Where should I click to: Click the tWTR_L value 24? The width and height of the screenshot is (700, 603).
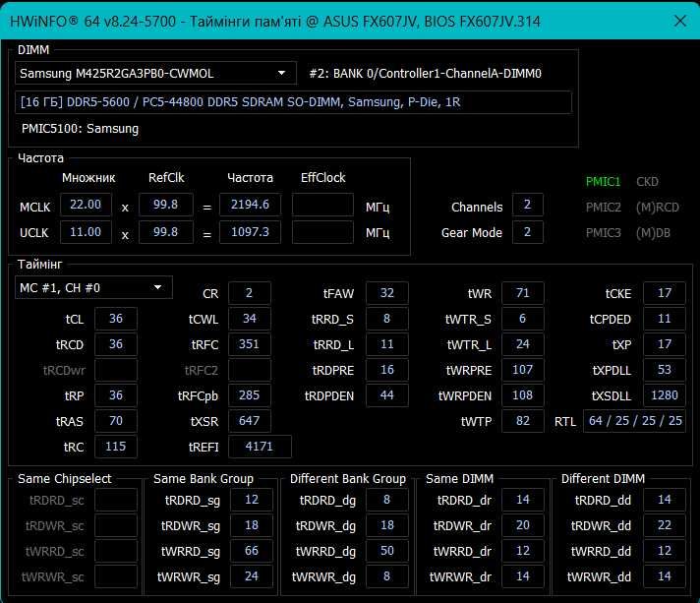click(523, 344)
